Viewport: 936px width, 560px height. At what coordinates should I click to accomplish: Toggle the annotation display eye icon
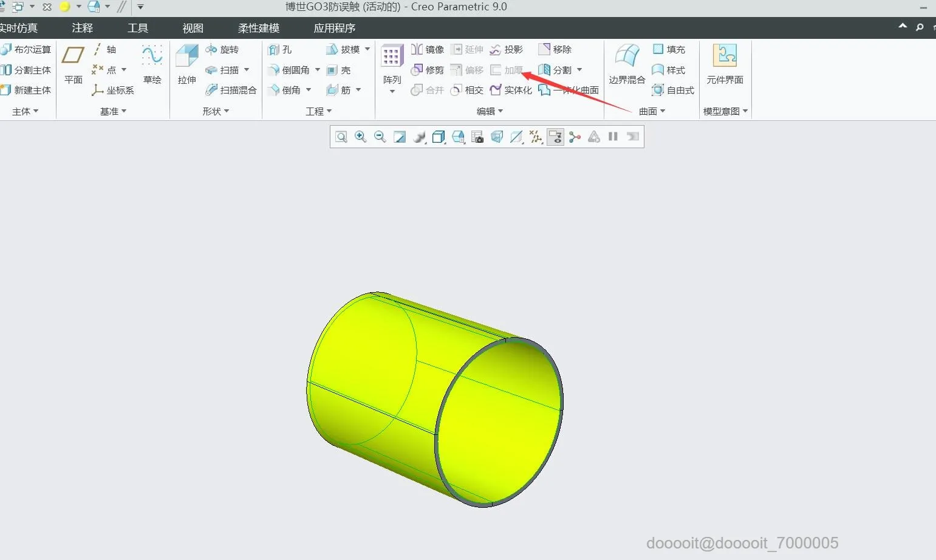click(555, 137)
